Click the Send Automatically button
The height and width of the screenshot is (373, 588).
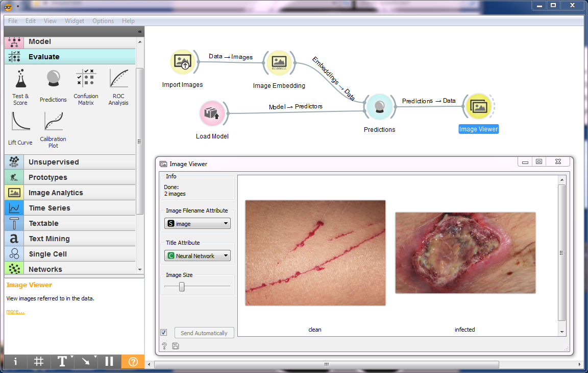[204, 333]
